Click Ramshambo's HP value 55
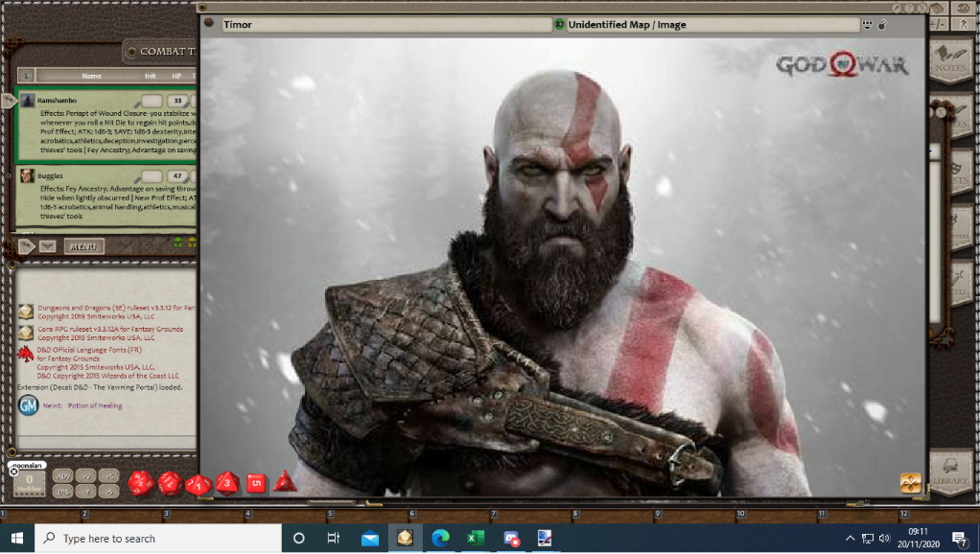This screenshot has height=554, width=980. pyautogui.click(x=178, y=101)
